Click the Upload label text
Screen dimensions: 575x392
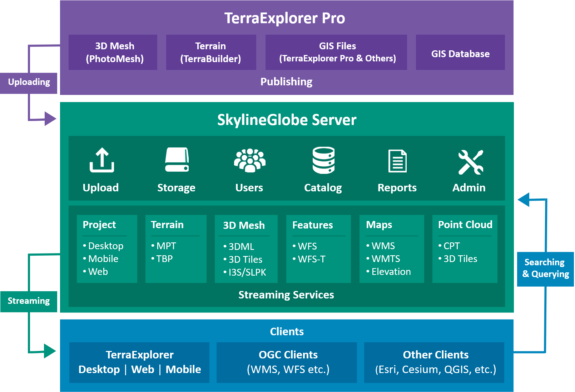click(x=101, y=188)
